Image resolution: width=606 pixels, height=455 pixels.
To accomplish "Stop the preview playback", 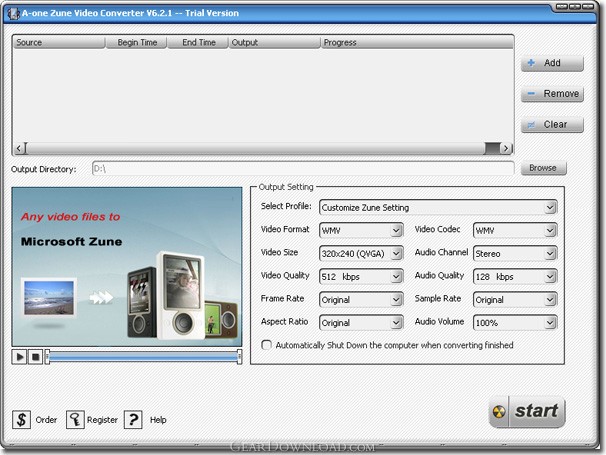I will point(35,356).
